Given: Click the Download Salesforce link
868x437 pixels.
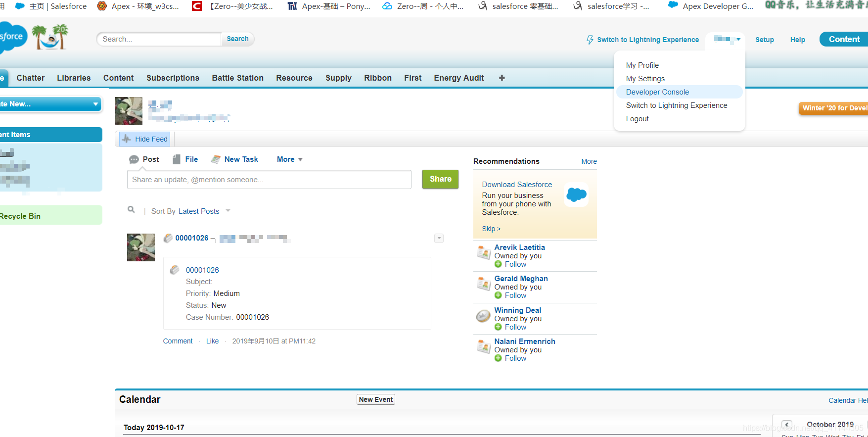Looking at the screenshot, I should [517, 184].
